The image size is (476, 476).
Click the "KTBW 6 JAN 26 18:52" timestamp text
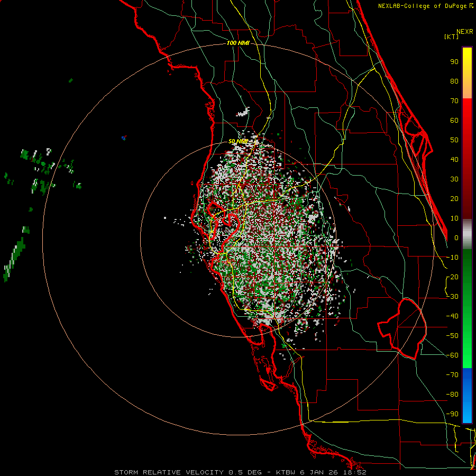(x=321, y=472)
